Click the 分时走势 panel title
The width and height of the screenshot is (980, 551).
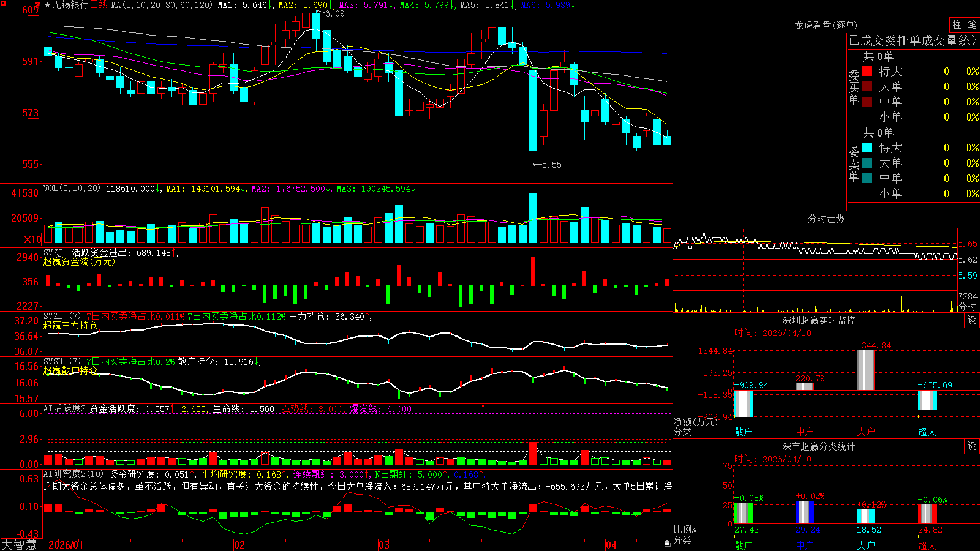pyautogui.click(x=826, y=219)
